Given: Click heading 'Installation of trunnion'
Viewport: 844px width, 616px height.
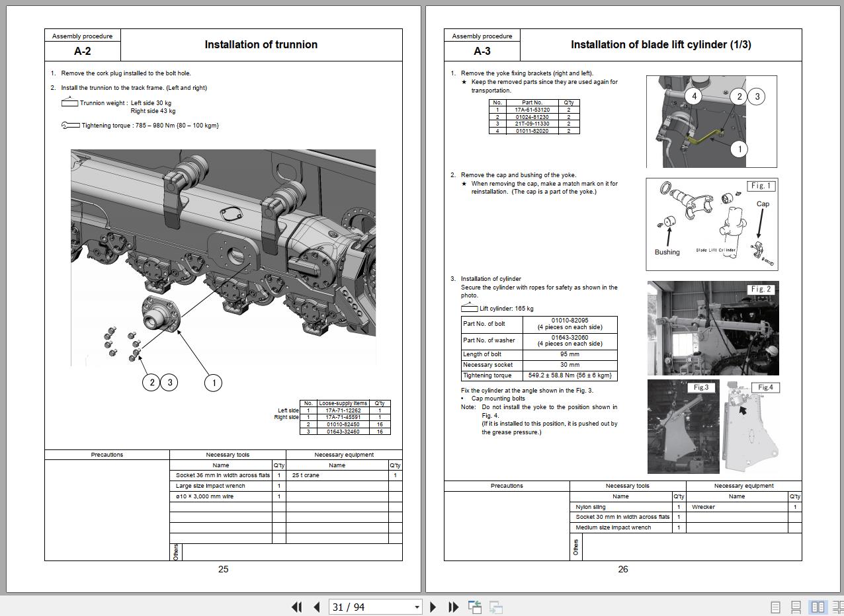Looking at the screenshot, I should pos(261,45).
